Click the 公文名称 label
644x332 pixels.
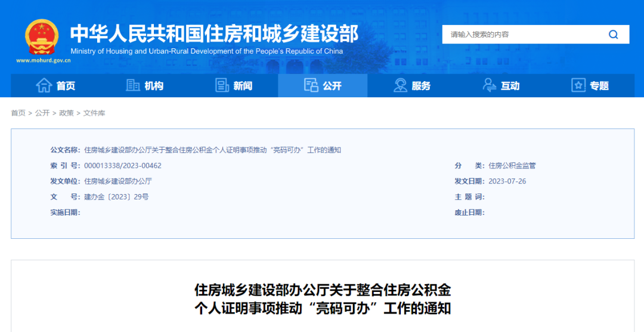tap(66, 150)
